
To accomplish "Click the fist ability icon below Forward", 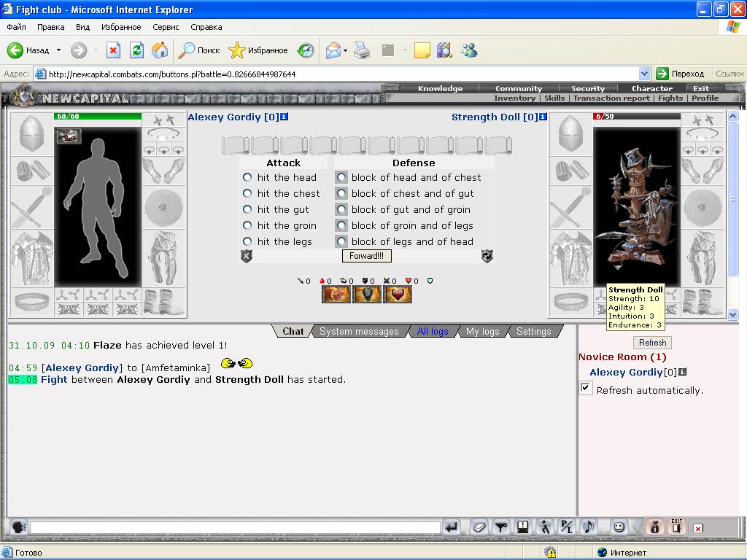I will [x=336, y=295].
